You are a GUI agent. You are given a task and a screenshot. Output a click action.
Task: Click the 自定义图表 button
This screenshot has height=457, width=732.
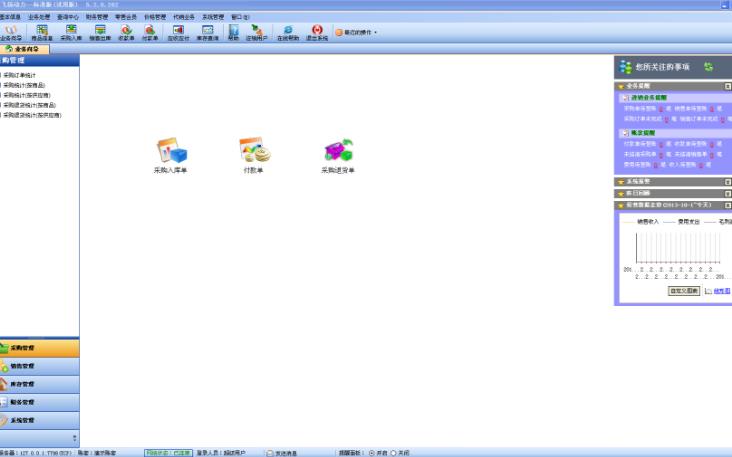tap(684, 291)
